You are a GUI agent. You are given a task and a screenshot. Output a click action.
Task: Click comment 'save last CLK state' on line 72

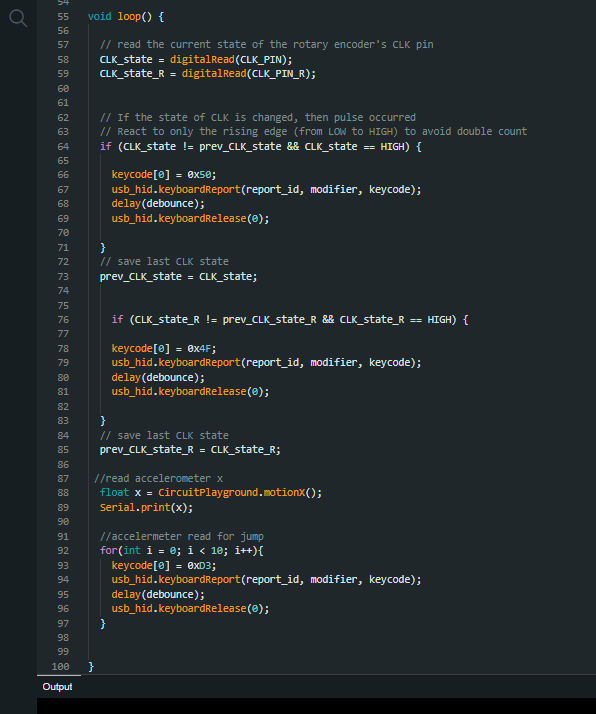[164, 262]
